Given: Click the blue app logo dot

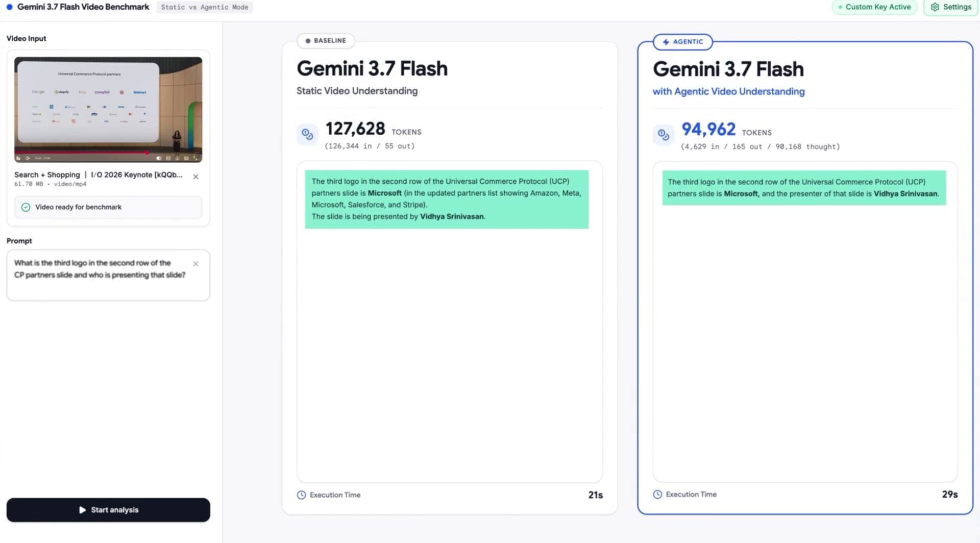Looking at the screenshot, I should click(x=9, y=7).
